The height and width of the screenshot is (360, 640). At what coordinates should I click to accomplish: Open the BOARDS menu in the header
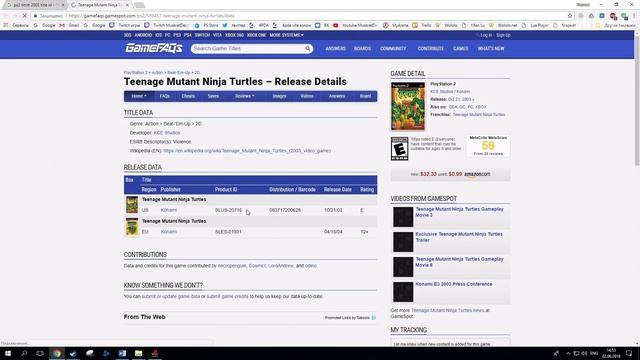pyautogui.click(x=362, y=49)
